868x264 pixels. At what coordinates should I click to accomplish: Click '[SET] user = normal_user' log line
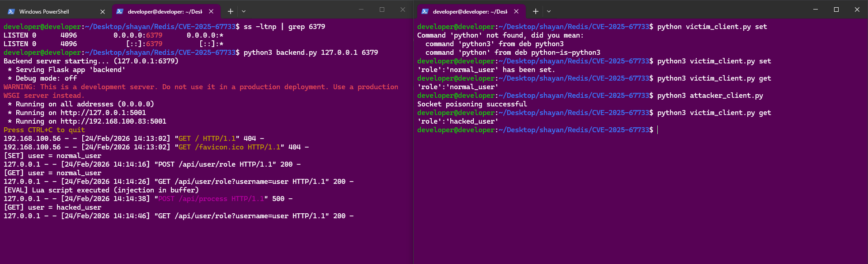[52, 156]
